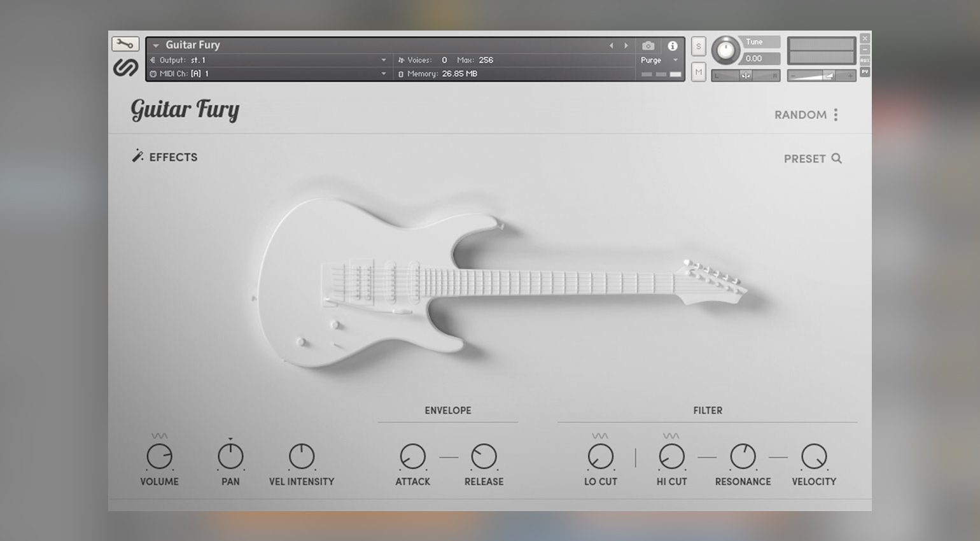This screenshot has width=980, height=541.
Task: Click the Volume knob
Action: (159, 457)
